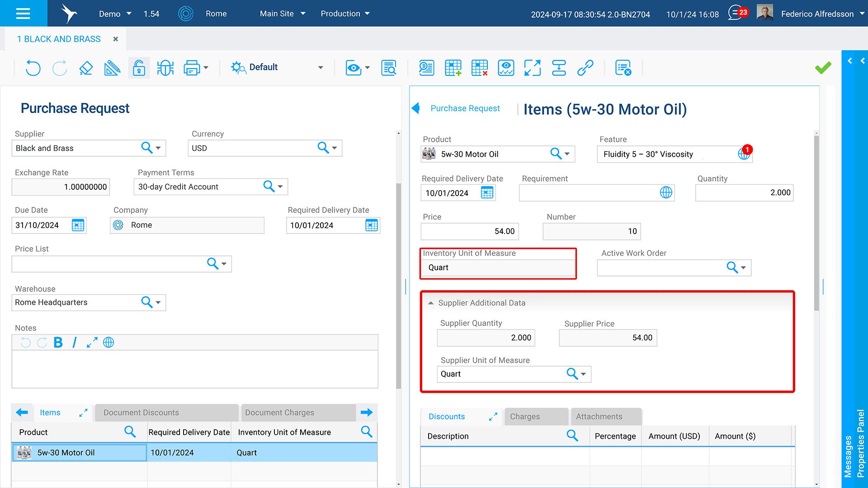Go back to Purchase Request link

465,108
